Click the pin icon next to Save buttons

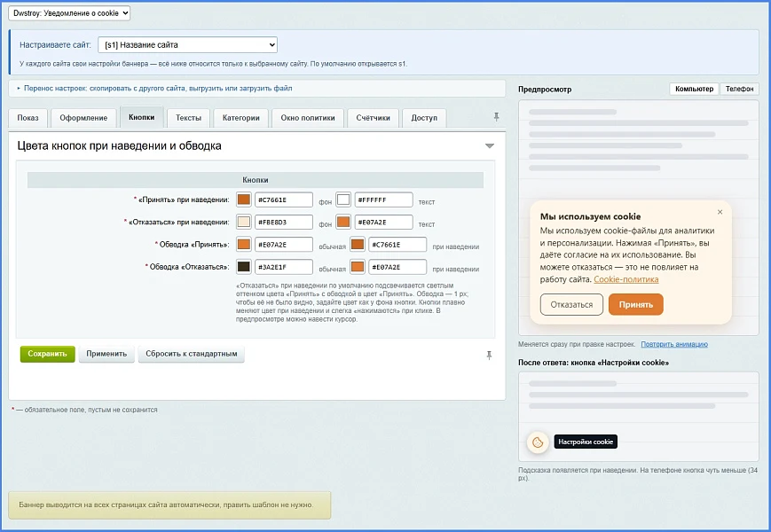tap(489, 356)
